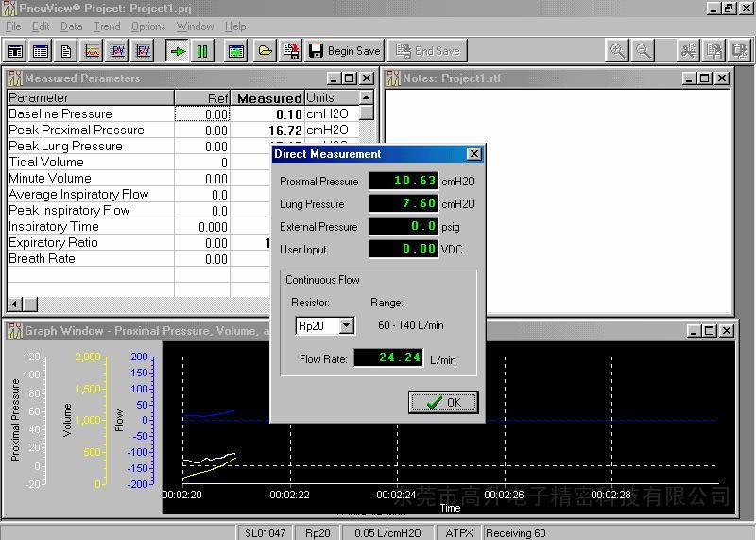Click the zoom out magnifier icon

[x=643, y=51]
